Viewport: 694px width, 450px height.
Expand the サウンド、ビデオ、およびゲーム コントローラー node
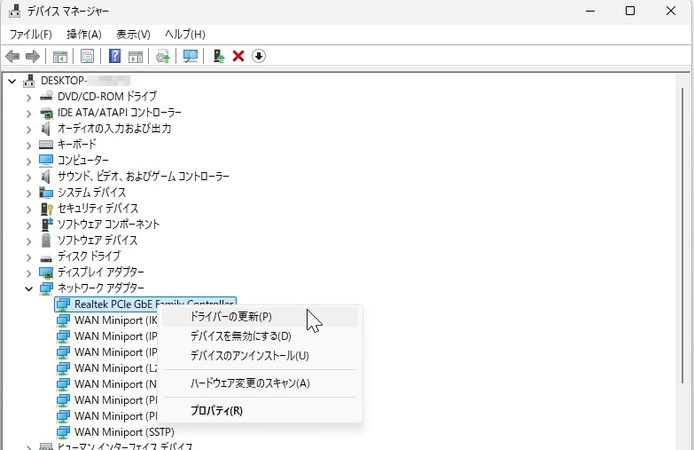29,177
